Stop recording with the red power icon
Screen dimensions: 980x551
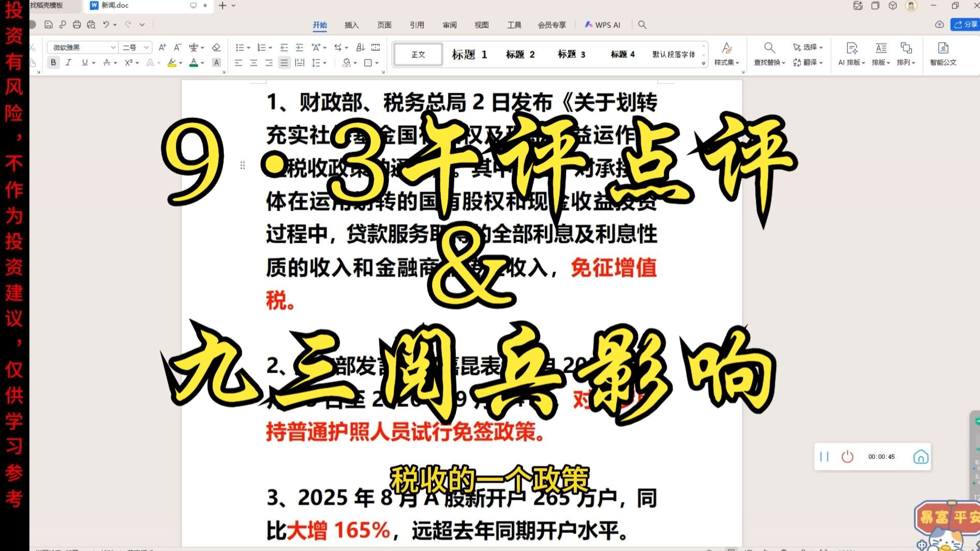[847, 457]
